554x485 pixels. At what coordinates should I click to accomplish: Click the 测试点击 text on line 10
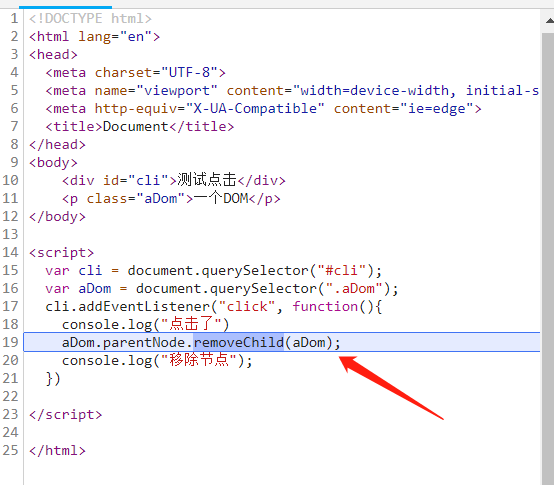coord(207,180)
